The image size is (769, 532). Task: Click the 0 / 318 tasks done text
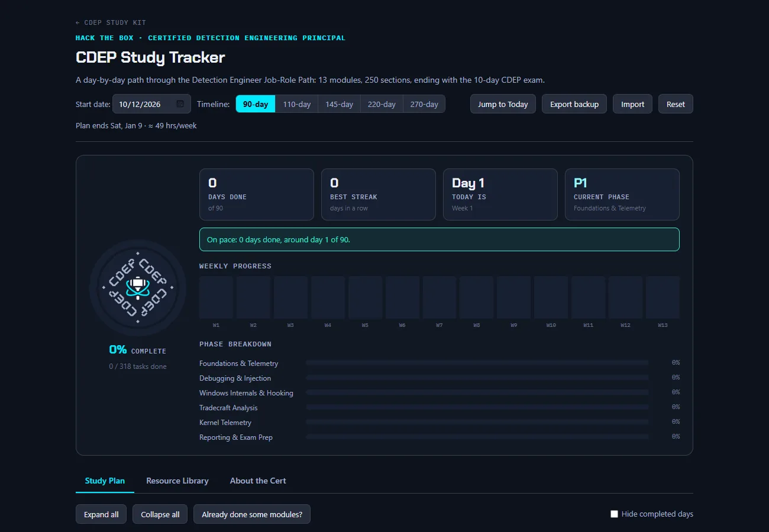(x=138, y=366)
